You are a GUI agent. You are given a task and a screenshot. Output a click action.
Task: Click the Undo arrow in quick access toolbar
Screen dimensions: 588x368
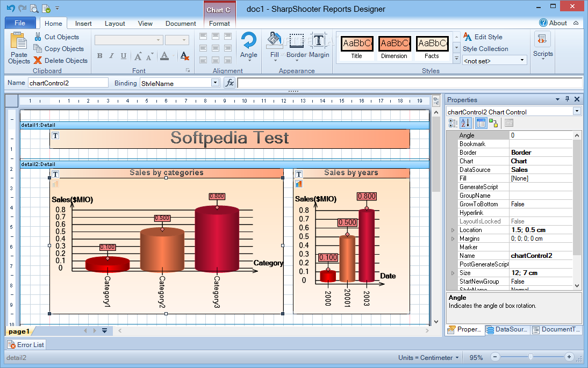11,8
